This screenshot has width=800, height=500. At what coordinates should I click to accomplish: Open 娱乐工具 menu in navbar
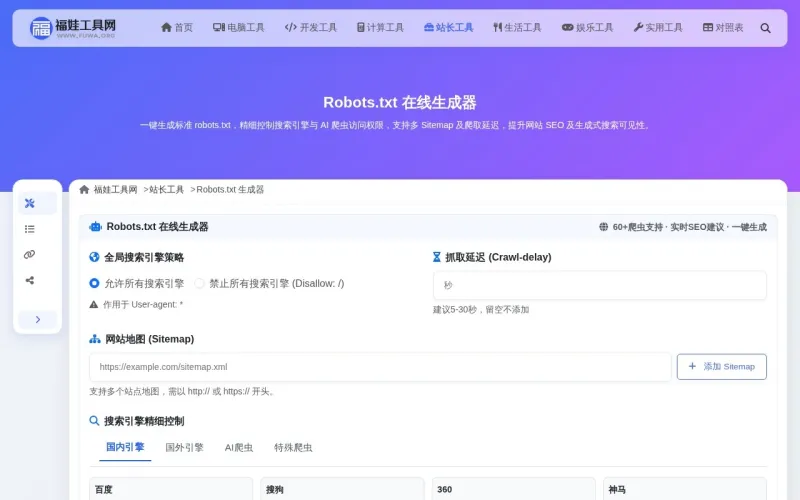click(587, 28)
